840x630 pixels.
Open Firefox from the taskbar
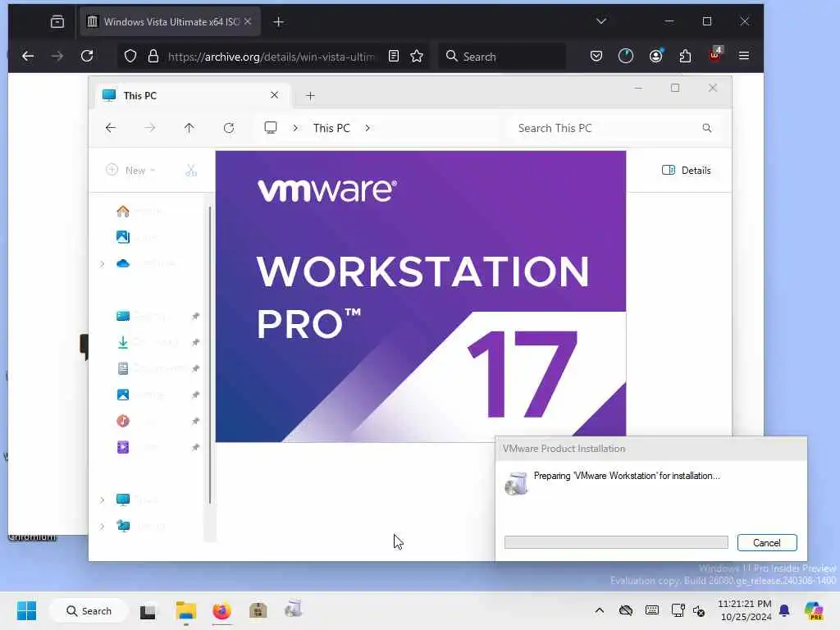point(221,610)
